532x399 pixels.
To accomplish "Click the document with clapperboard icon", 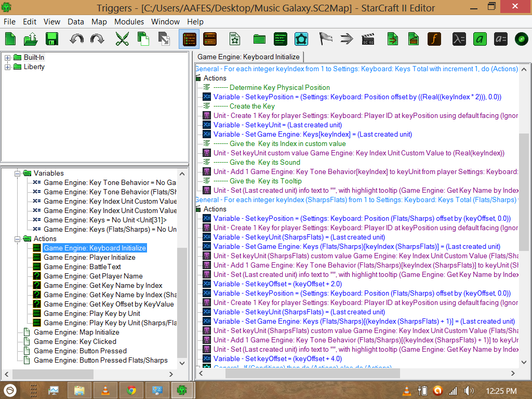I will [413, 39].
